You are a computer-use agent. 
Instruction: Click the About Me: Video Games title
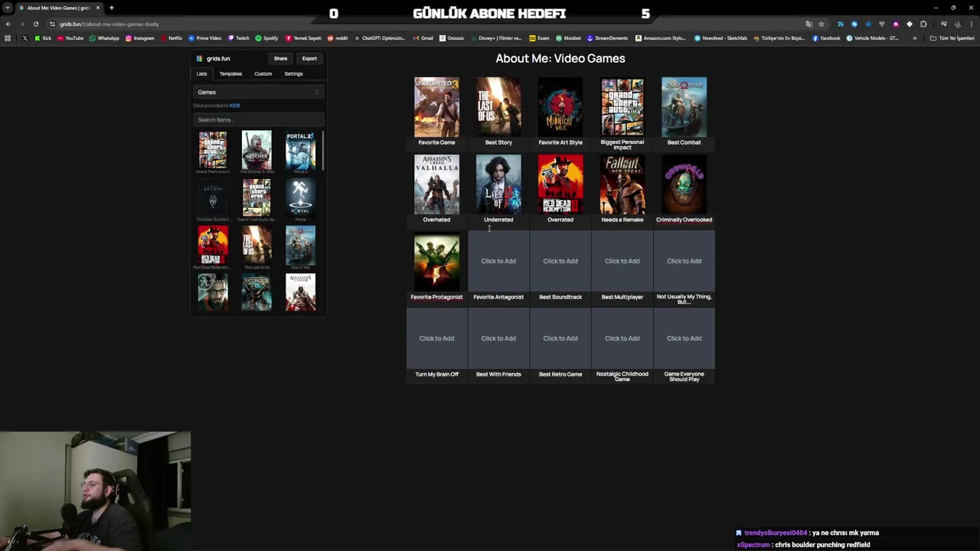click(x=560, y=58)
